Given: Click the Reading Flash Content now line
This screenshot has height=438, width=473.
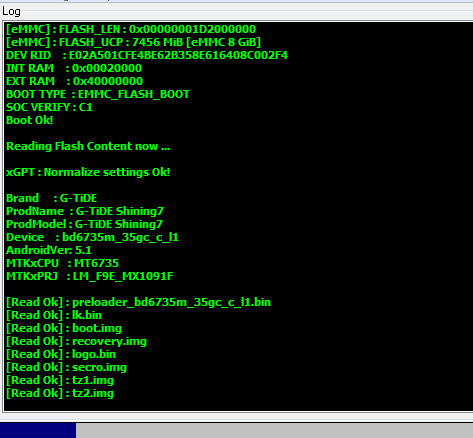Looking at the screenshot, I should pos(88,146).
